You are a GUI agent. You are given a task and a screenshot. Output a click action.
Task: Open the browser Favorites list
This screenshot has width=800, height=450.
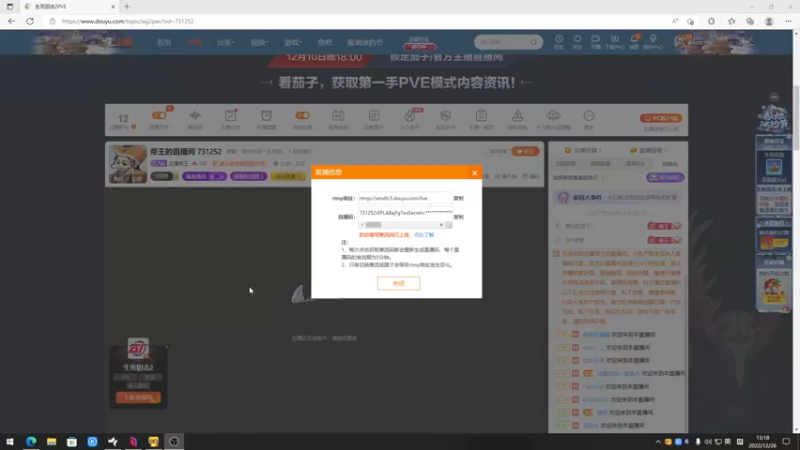(731, 21)
